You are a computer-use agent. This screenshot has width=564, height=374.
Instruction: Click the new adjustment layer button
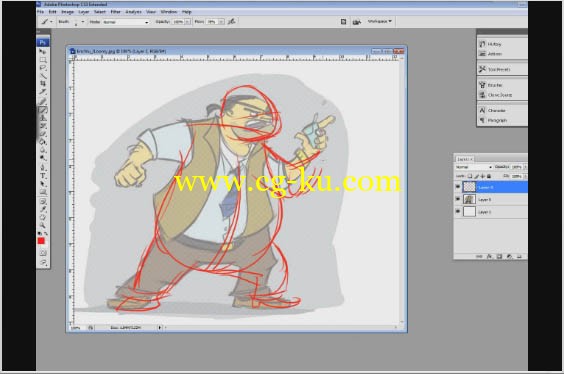click(x=509, y=256)
